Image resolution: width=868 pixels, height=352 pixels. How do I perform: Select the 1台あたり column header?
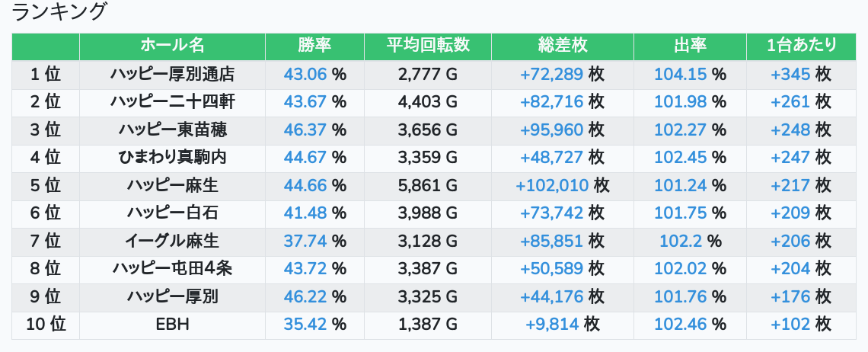[802, 46]
